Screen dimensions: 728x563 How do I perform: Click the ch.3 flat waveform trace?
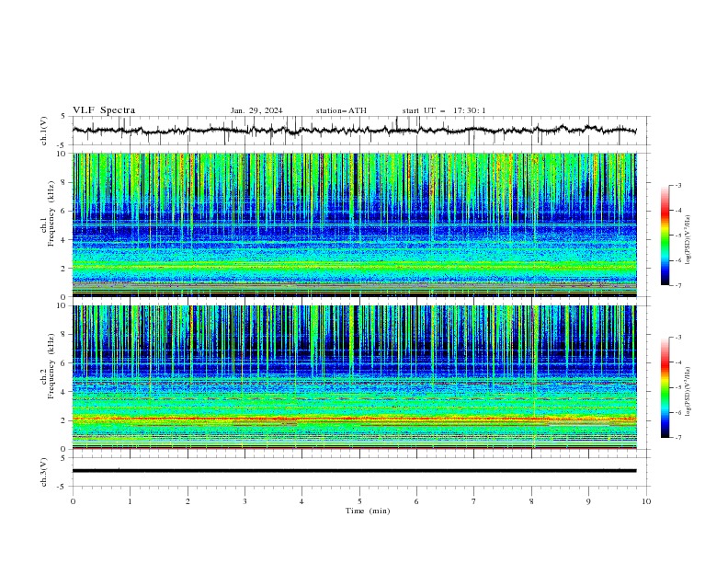click(x=355, y=471)
